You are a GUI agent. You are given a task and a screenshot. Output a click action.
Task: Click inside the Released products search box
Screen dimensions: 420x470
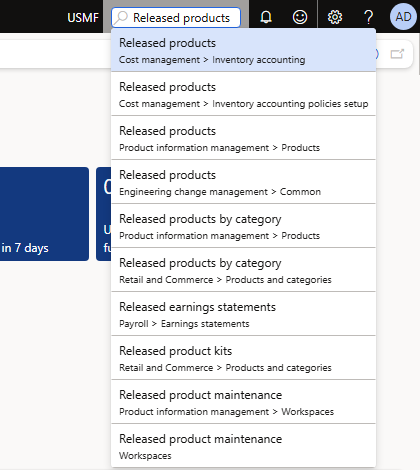click(x=176, y=17)
